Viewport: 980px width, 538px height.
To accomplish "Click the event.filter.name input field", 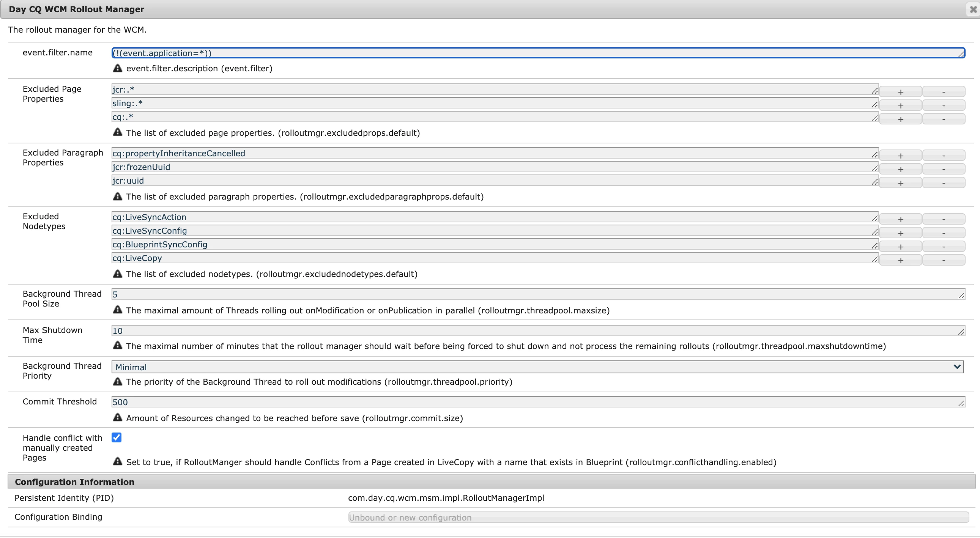I will 537,53.
